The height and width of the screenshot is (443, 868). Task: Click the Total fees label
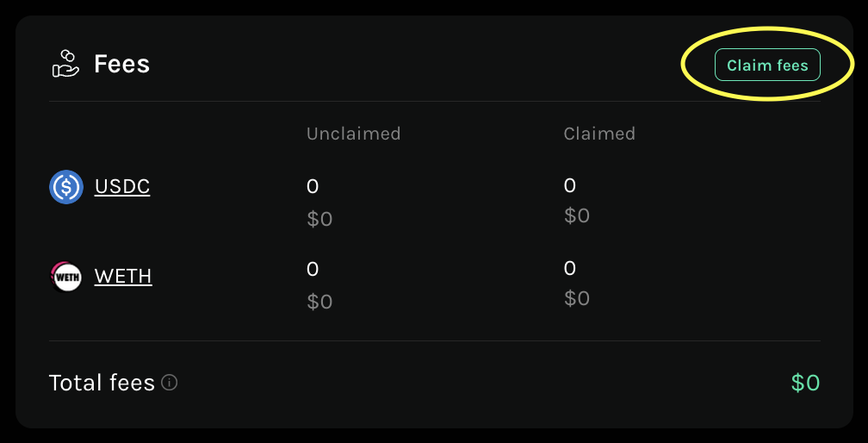click(x=102, y=383)
